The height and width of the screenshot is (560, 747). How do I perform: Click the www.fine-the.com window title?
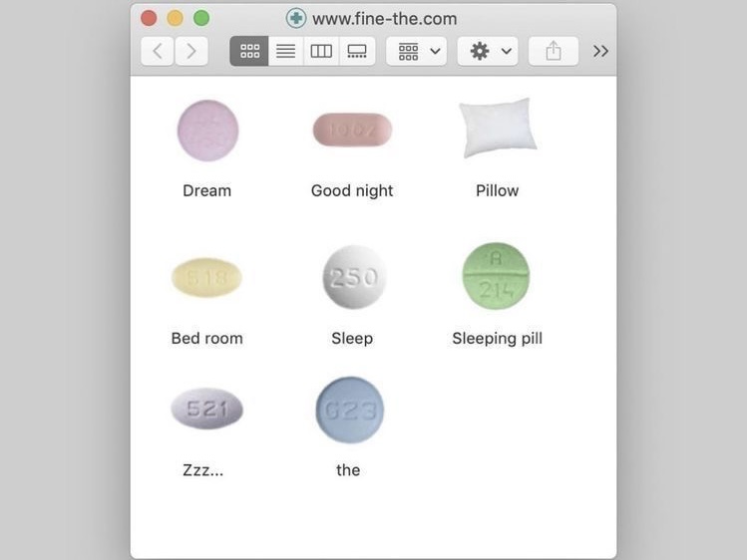pyautogui.click(x=384, y=19)
